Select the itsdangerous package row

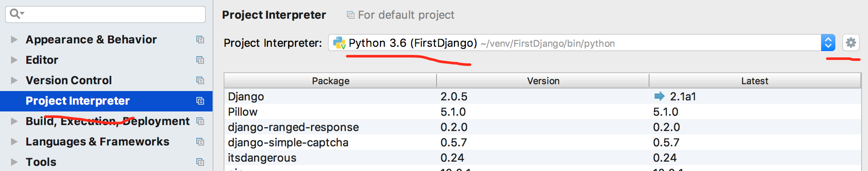(x=543, y=158)
